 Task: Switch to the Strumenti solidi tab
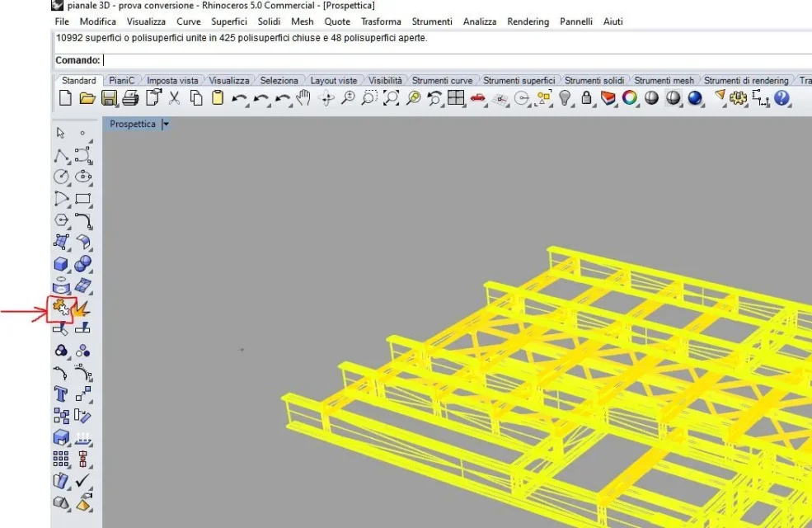point(596,80)
